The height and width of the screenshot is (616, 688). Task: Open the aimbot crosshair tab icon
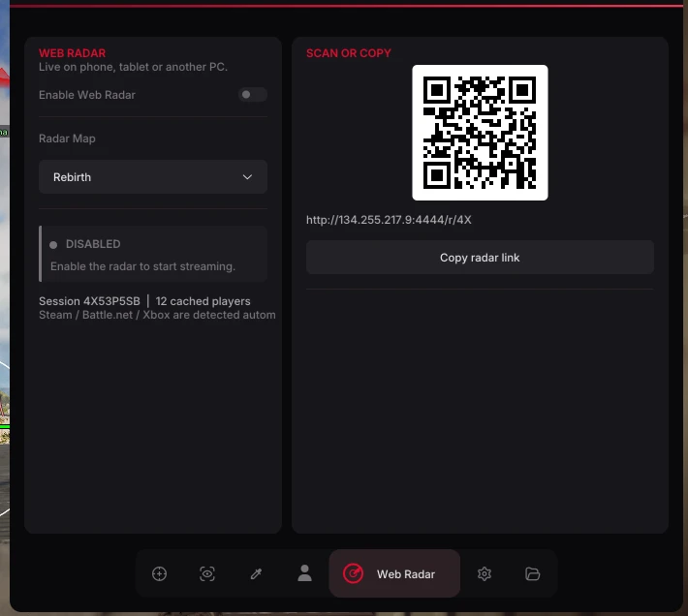coord(159,573)
